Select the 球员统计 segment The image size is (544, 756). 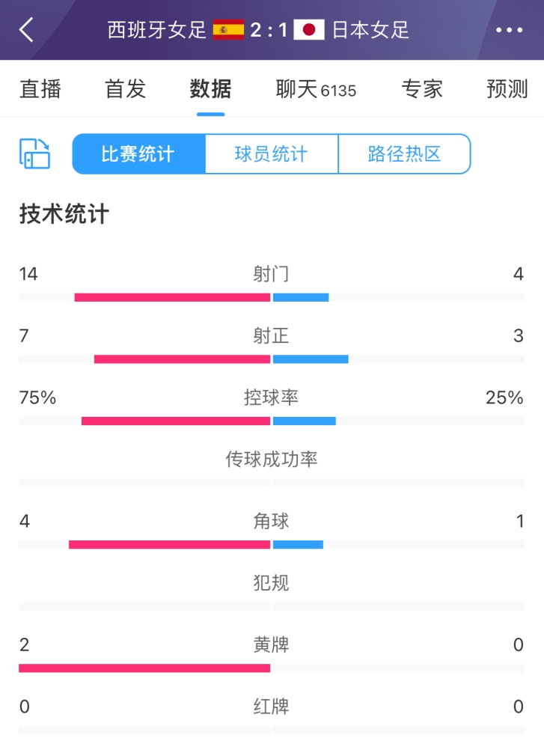click(272, 153)
